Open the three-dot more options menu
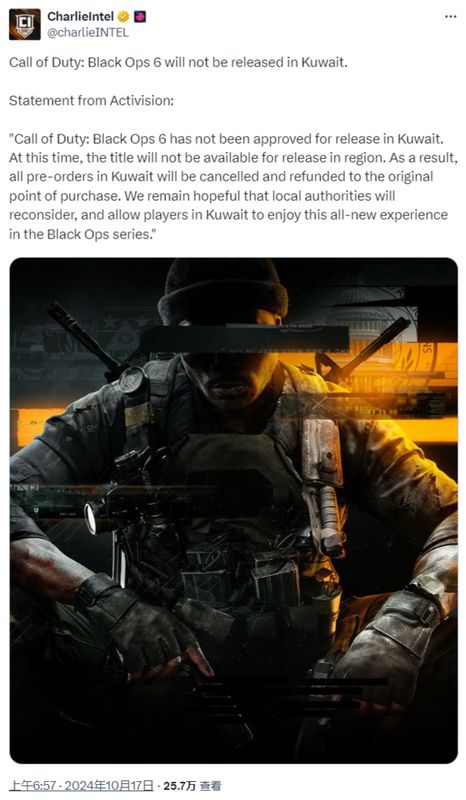Screen dimensions: 466x800 click(x=450, y=16)
